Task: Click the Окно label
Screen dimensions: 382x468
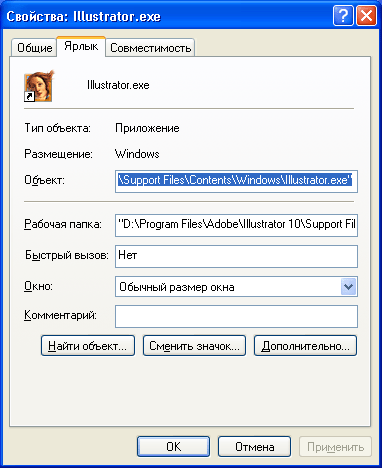Action: 38,286
